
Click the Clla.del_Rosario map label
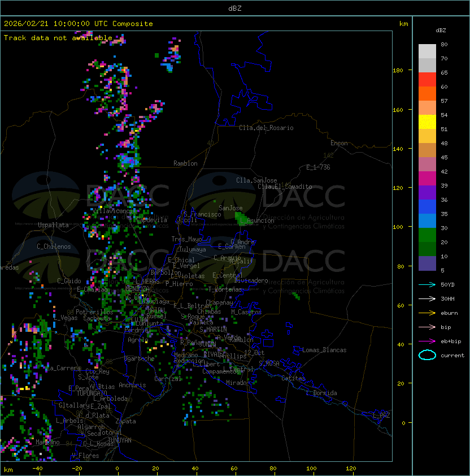coord(266,128)
